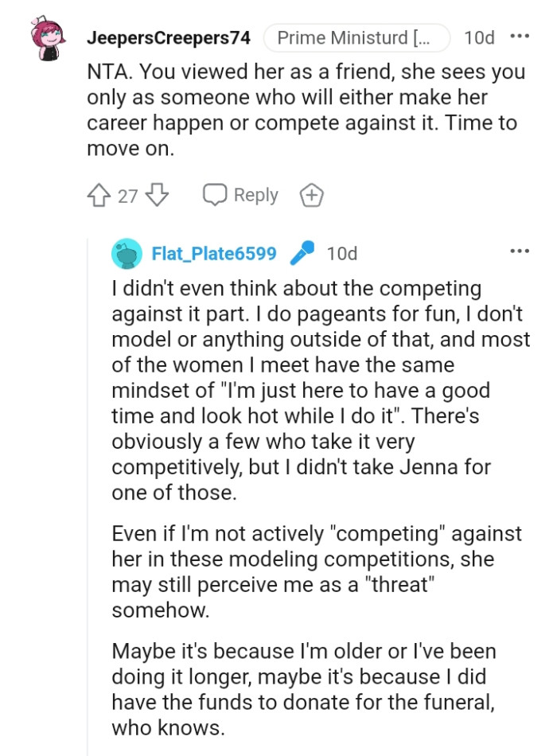Click the award icon under the NTA comment
This screenshot has width=557, height=756.
point(311,194)
